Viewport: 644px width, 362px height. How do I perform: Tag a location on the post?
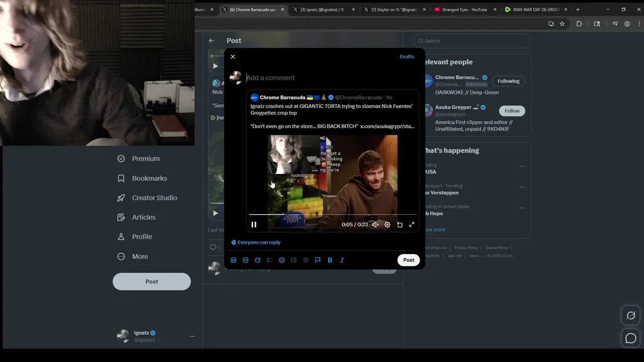click(306, 260)
